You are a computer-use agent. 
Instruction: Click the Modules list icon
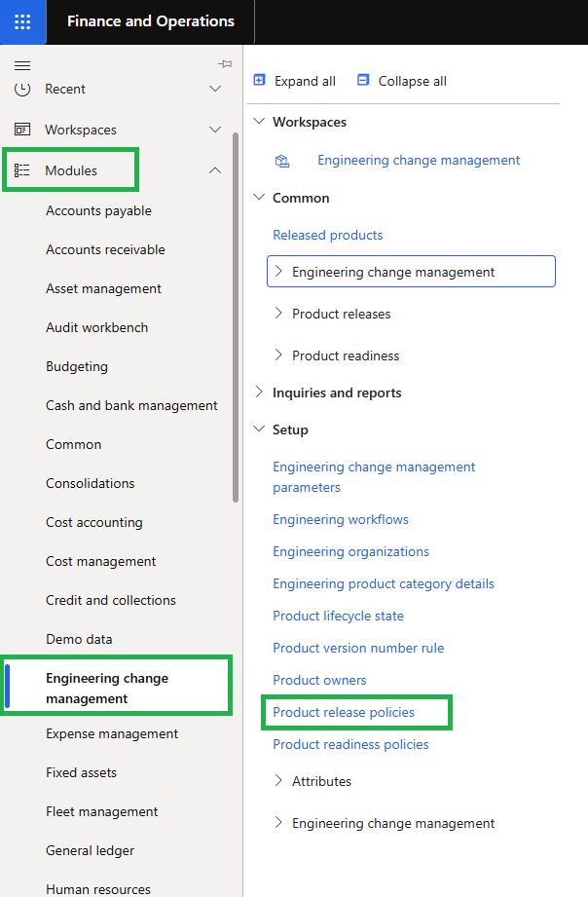(x=20, y=169)
